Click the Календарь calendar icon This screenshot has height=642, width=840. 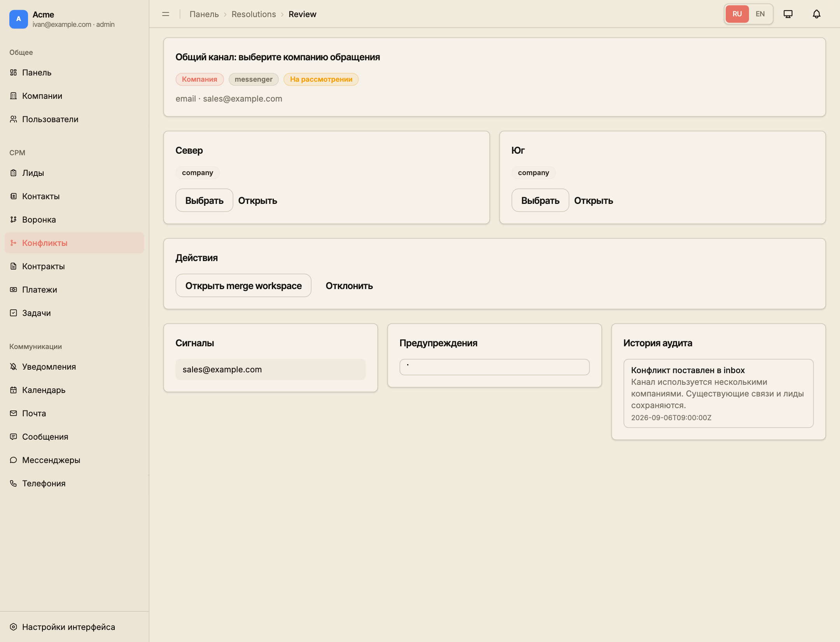click(x=13, y=390)
